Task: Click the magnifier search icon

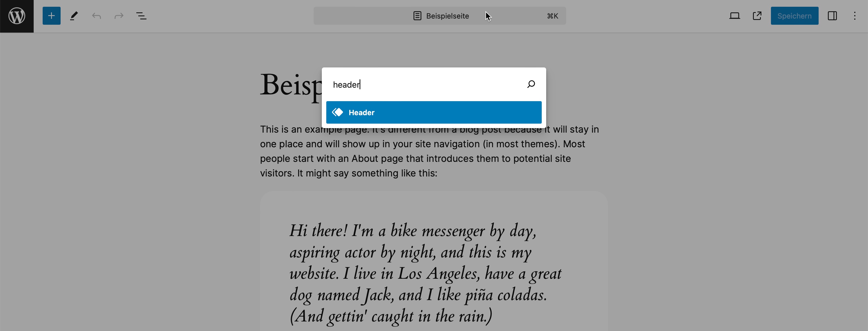Action: 531,84
